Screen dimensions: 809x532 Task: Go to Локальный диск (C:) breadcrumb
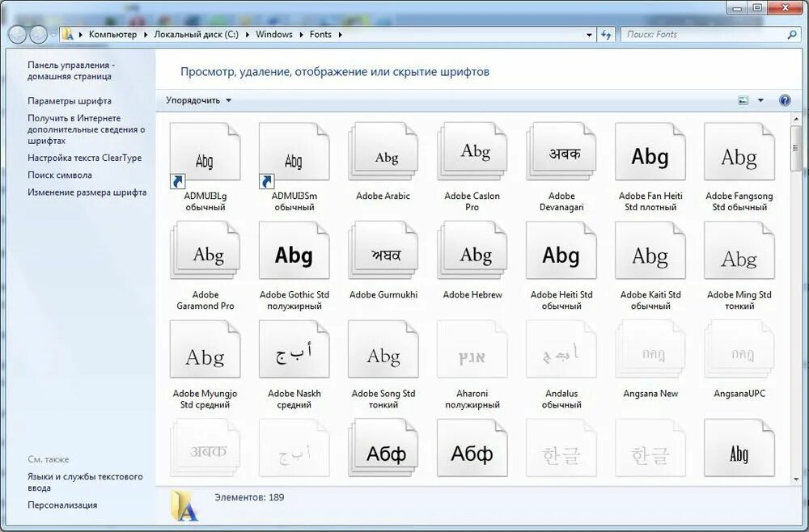click(x=196, y=35)
